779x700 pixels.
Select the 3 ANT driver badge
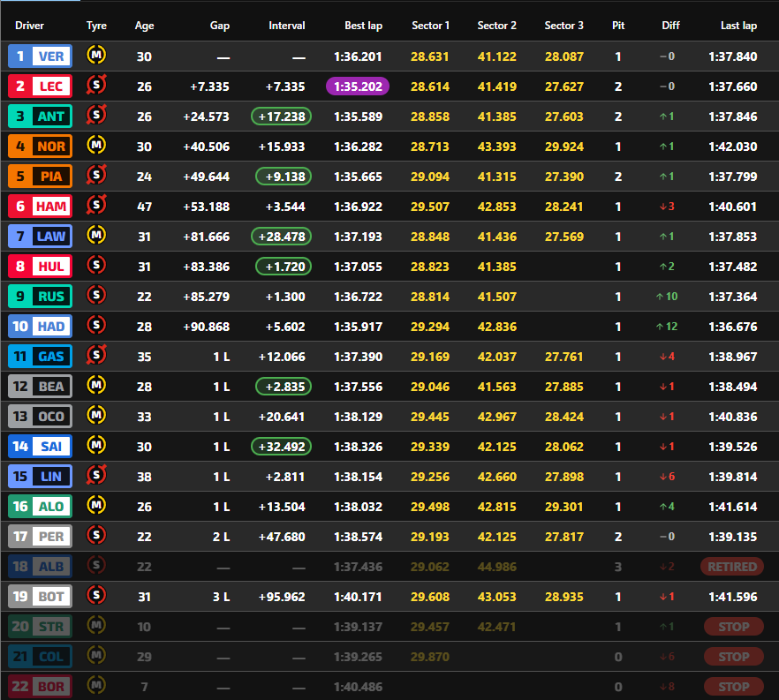41,117
